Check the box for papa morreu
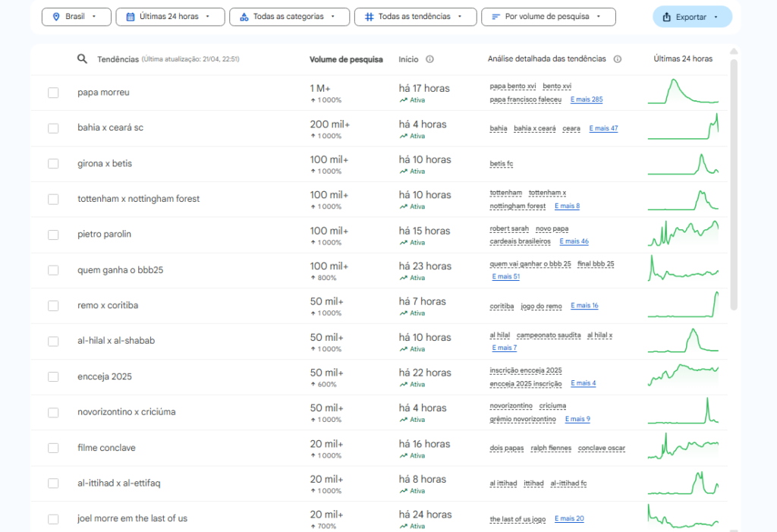The image size is (777, 532). (x=53, y=93)
